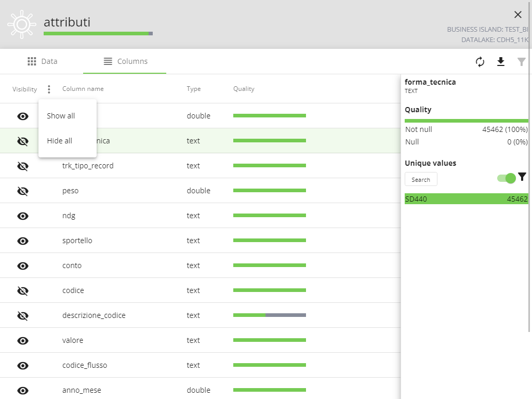Click the attributi helm logo icon
The image size is (532, 399).
[x=21, y=24]
